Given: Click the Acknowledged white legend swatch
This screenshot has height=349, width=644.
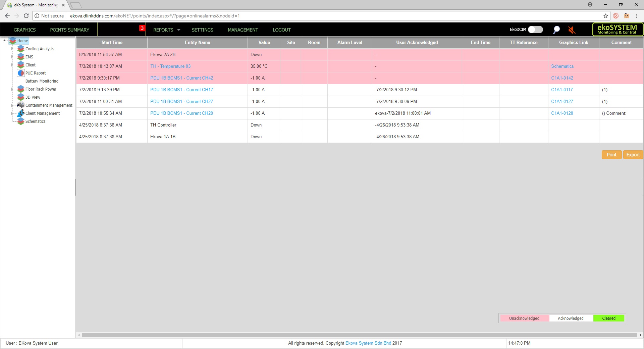Looking at the screenshot, I should coord(571,318).
